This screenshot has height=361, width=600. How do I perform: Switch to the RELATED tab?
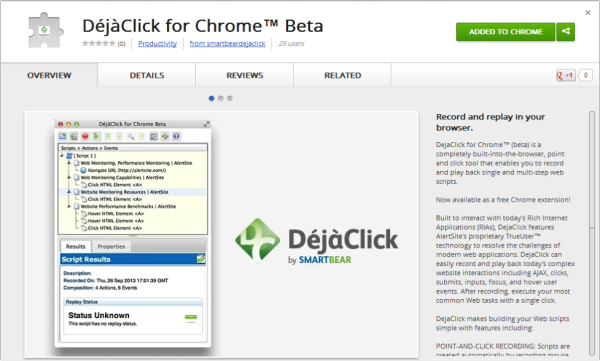pyautogui.click(x=343, y=75)
